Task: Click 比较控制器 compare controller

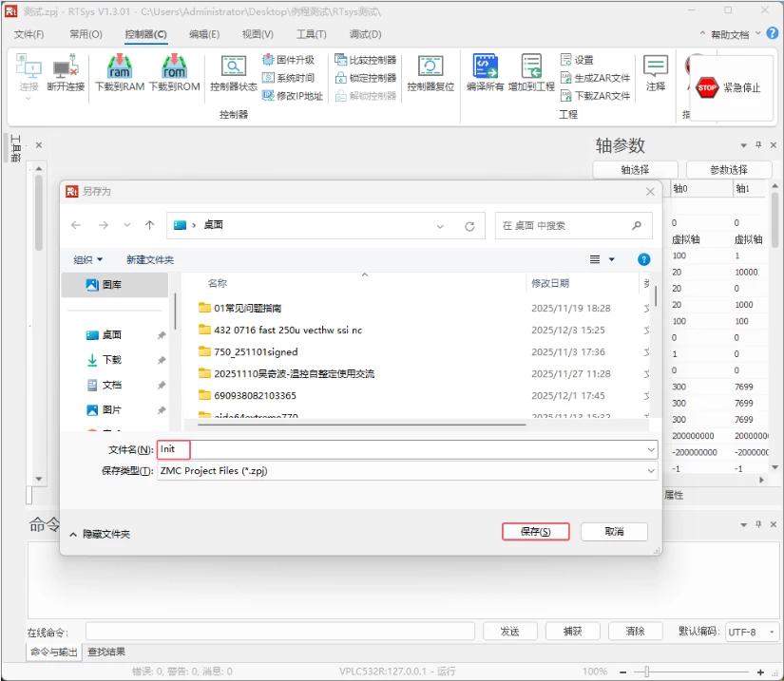Action: point(366,60)
